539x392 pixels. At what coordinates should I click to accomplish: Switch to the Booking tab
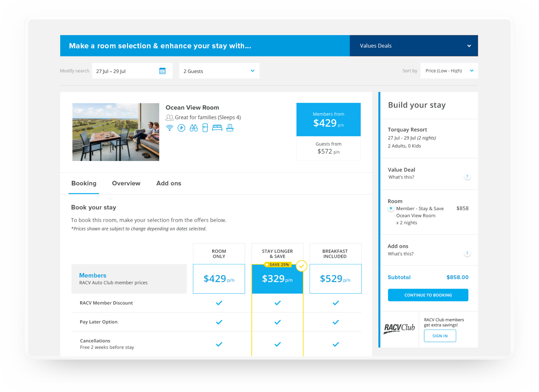click(84, 183)
